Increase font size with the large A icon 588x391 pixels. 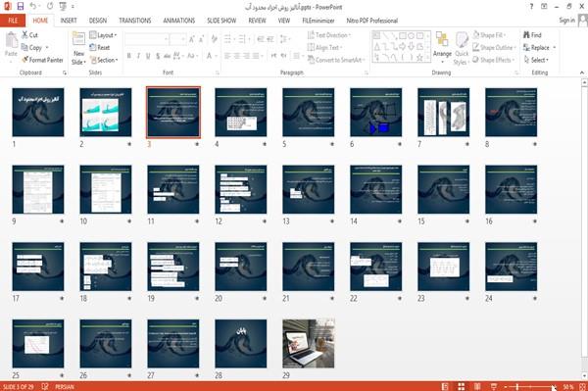coord(192,39)
